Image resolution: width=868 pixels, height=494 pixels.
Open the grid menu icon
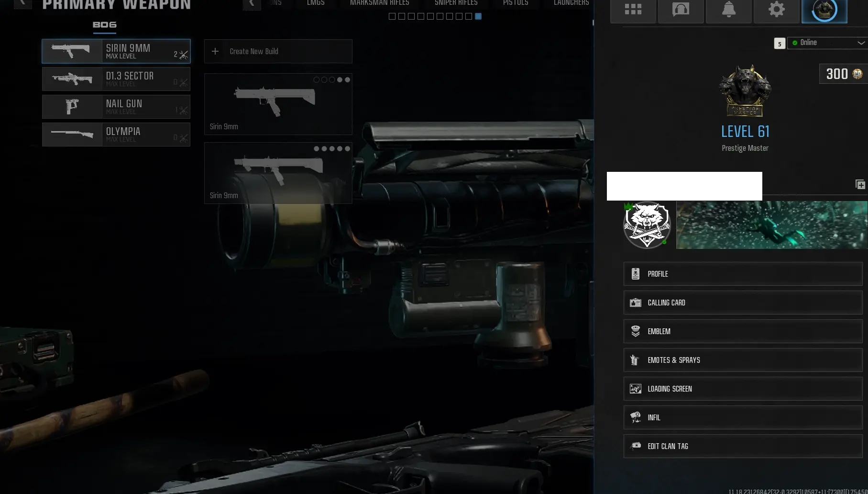[x=633, y=10]
